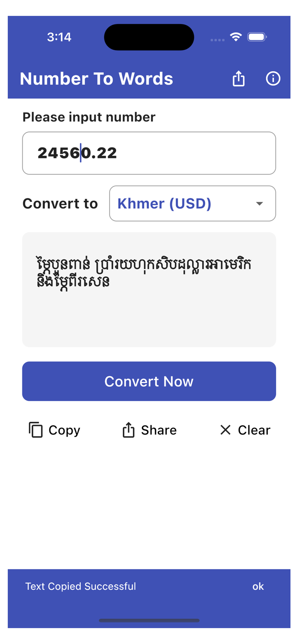Tap the home indicator bar at bottom

[149, 620]
